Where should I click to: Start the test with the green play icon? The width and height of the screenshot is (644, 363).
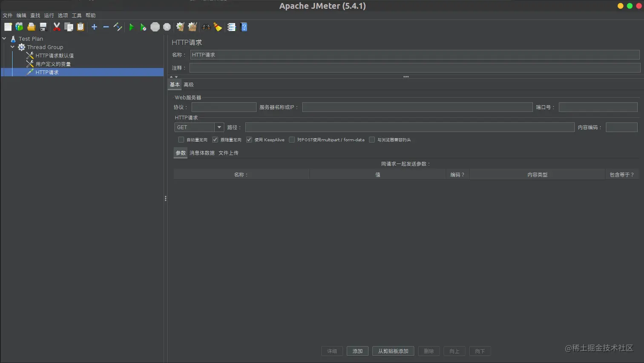pos(131,27)
